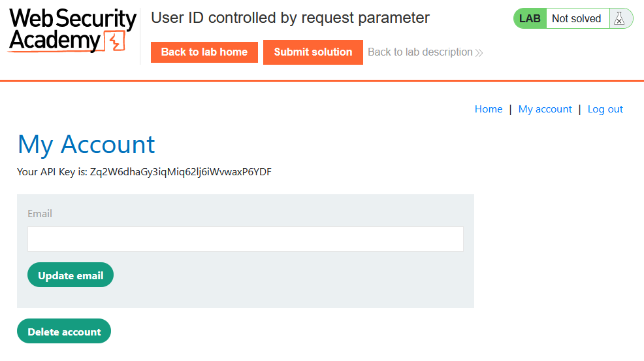Image resolution: width=644 pixels, height=361 pixels.
Task: Click the 'Your API Key is:' text
Action: (52, 172)
